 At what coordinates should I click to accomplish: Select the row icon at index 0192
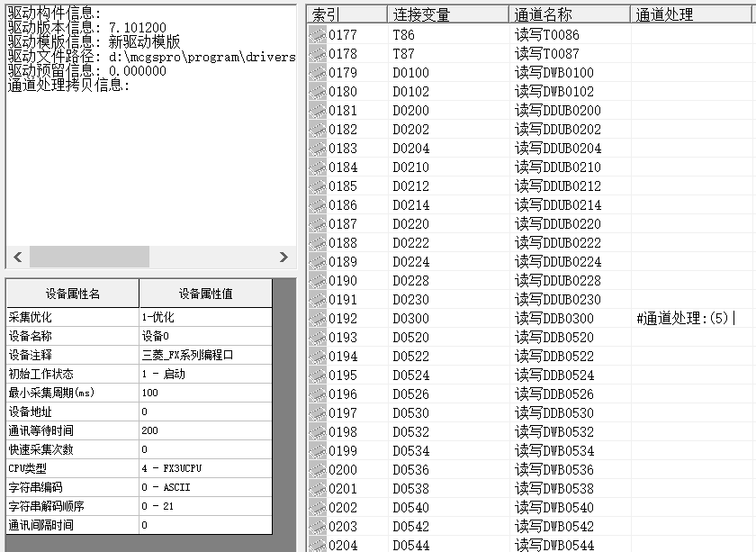point(317,319)
